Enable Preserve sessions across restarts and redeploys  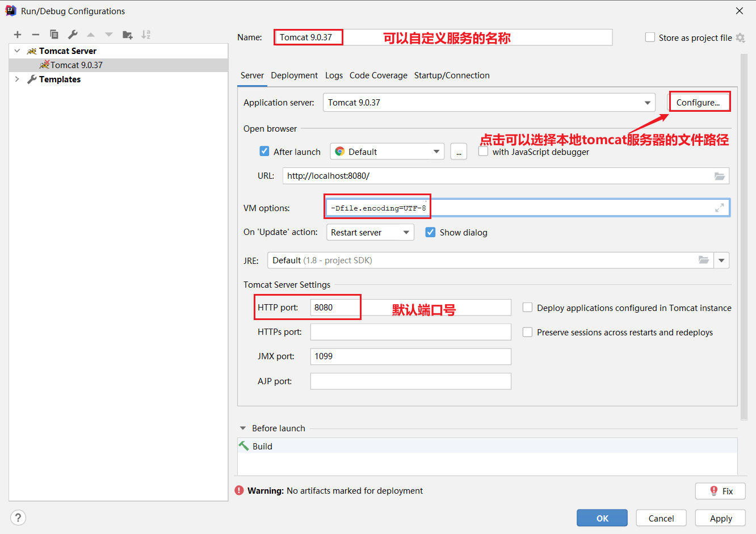click(x=527, y=332)
